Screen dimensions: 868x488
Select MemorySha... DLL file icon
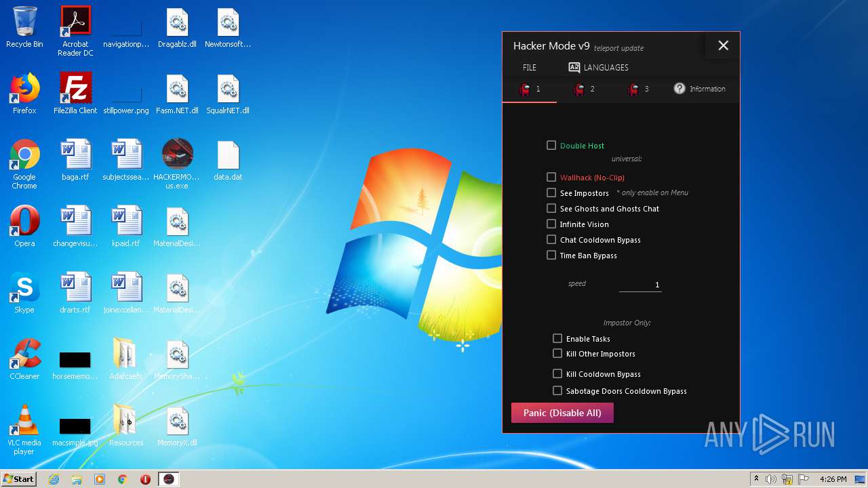(x=177, y=359)
